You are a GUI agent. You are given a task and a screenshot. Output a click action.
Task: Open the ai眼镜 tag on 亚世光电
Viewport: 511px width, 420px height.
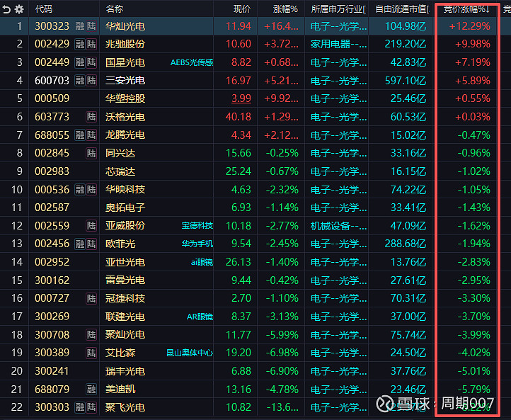(202, 262)
